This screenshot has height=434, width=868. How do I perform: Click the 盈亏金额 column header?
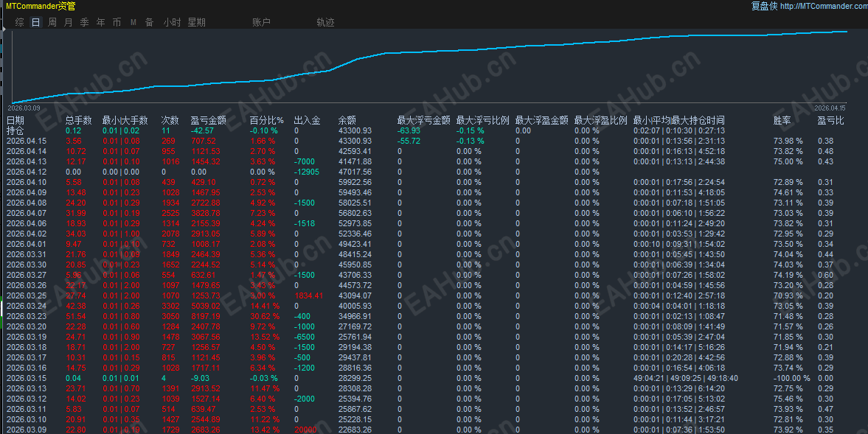208,120
